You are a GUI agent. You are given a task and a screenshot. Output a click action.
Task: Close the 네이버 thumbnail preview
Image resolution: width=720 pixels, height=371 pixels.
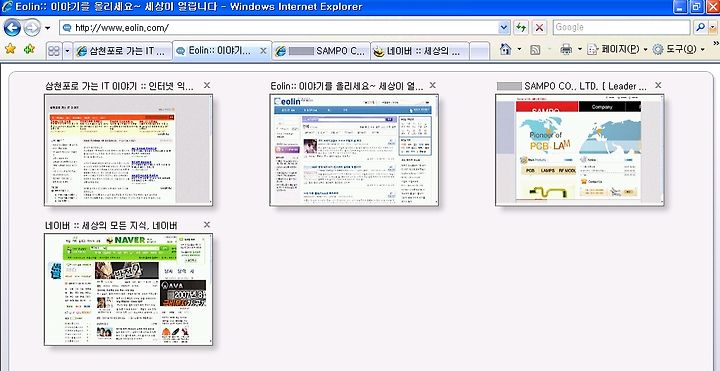207,225
